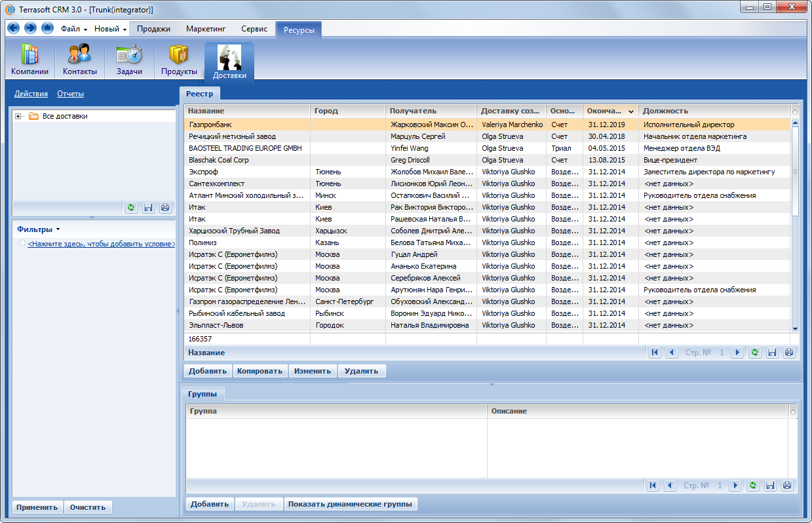Open the Действия link
812x523 pixels.
31,94
